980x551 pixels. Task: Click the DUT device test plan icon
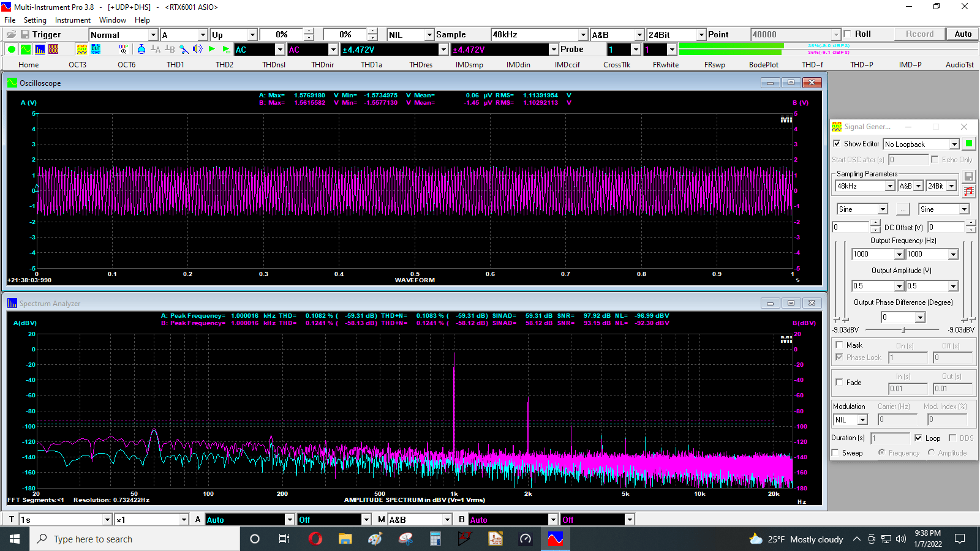96,50
